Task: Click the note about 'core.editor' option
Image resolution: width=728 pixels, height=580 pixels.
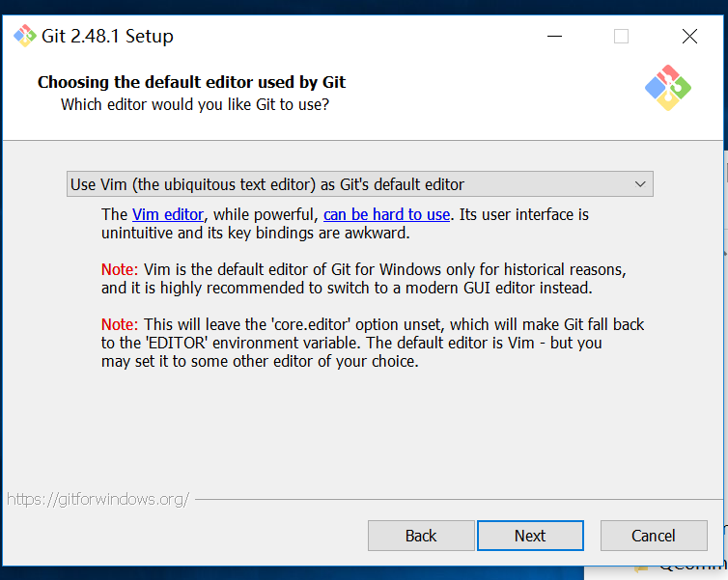Action: 373,343
